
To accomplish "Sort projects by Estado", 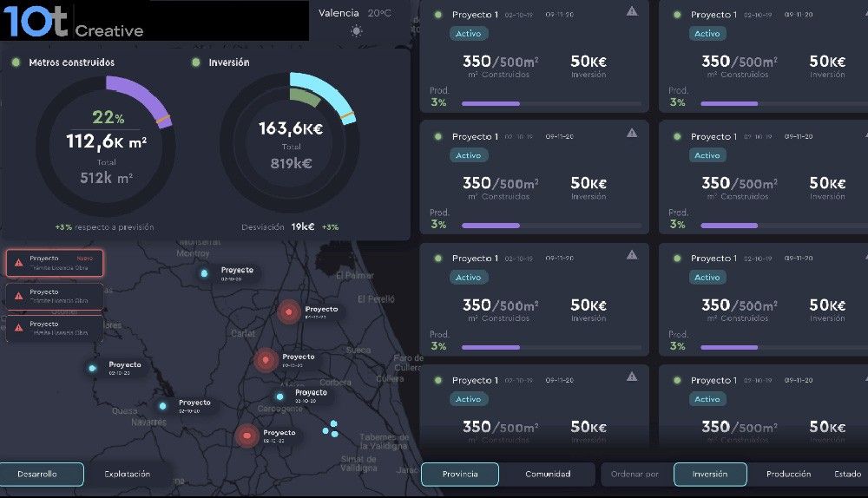I will coord(847,474).
